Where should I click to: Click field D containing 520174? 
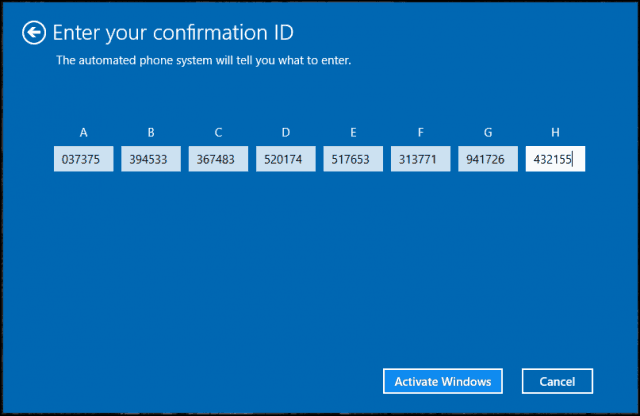pyautogui.click(x=286, y=159)
